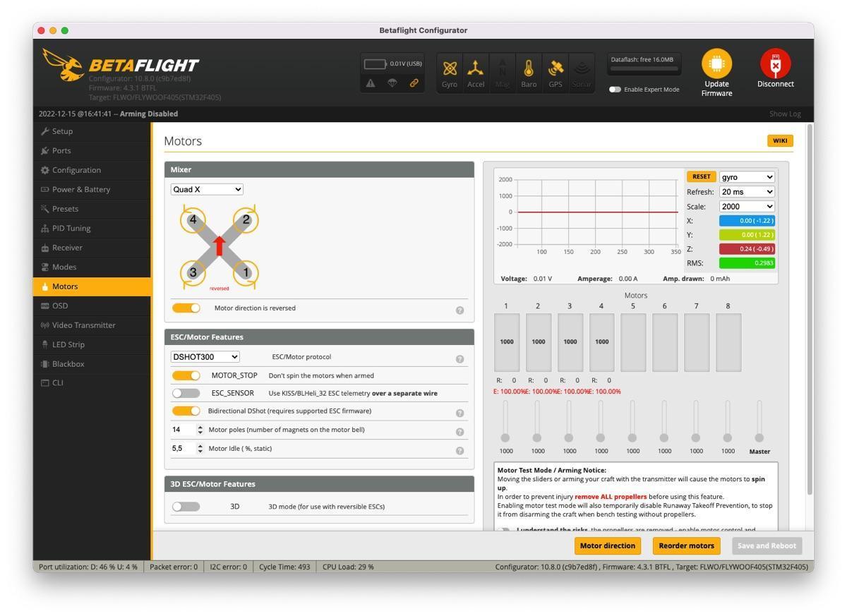The image size is (847, 616).
Task: Open the Blackbox tab
Action: coord(92,364)
